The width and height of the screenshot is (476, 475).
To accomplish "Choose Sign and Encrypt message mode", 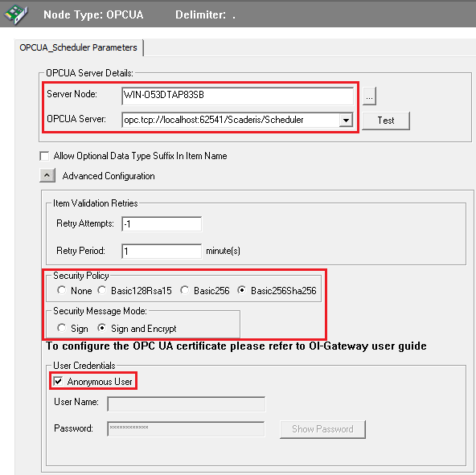I will coord(102,328).
